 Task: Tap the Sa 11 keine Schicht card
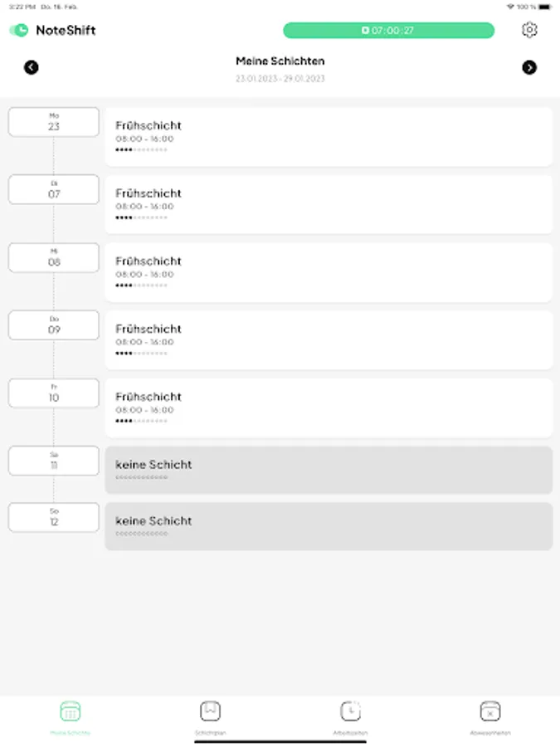pos(329,470)
